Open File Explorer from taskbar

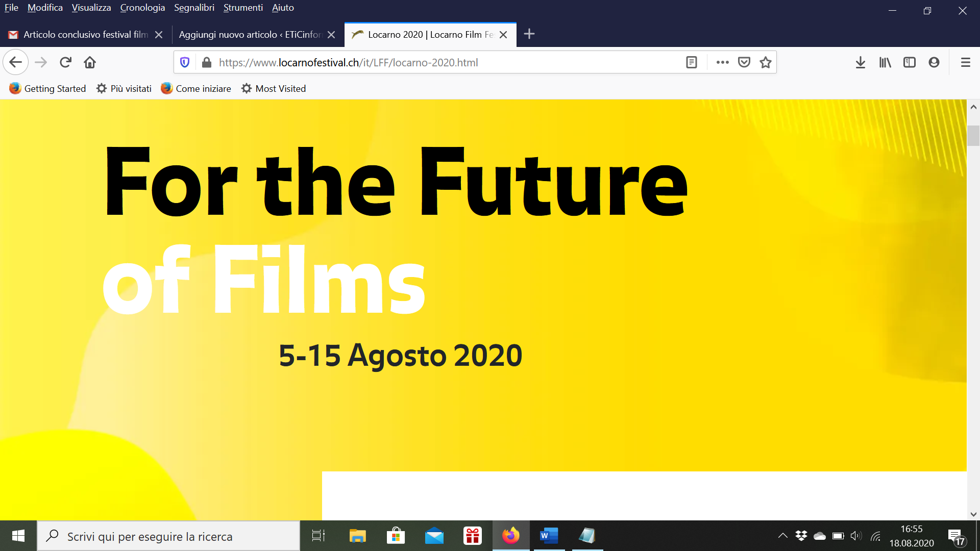[358, 536]
